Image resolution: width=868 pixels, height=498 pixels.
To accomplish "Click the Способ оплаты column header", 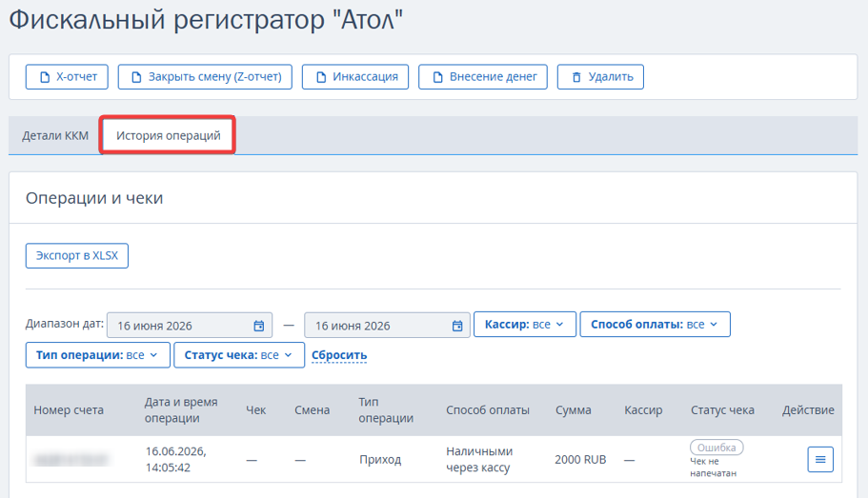I will 488,410.
